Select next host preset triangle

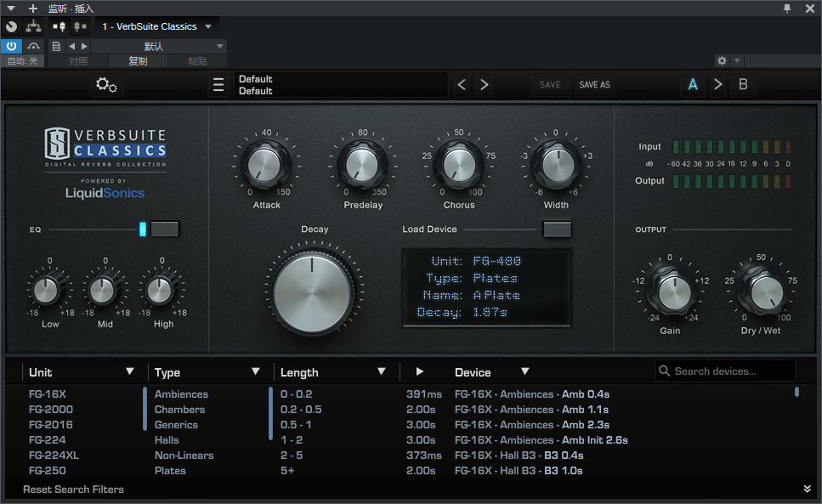click(84, 46)
